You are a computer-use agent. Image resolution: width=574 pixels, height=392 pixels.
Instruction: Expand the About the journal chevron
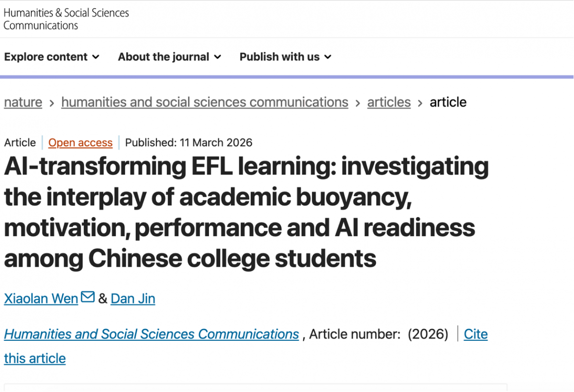(x=219, y=57)
